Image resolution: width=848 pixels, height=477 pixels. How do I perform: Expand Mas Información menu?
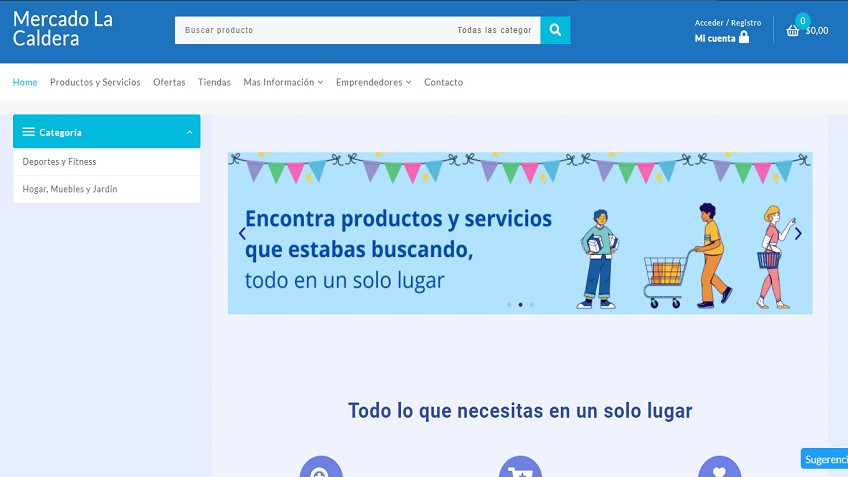pyautogui.click(x=283, y=82)
